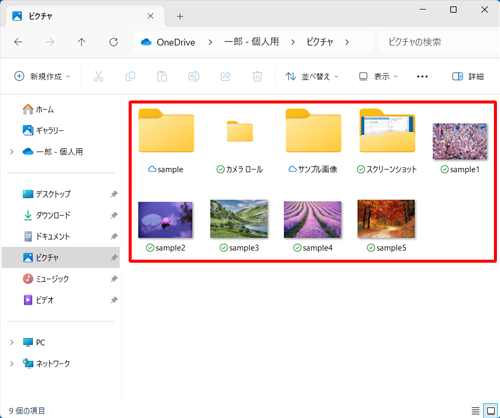Open ホーム in the sidebar
Screen dimensions: 500x418
point(38,109)
